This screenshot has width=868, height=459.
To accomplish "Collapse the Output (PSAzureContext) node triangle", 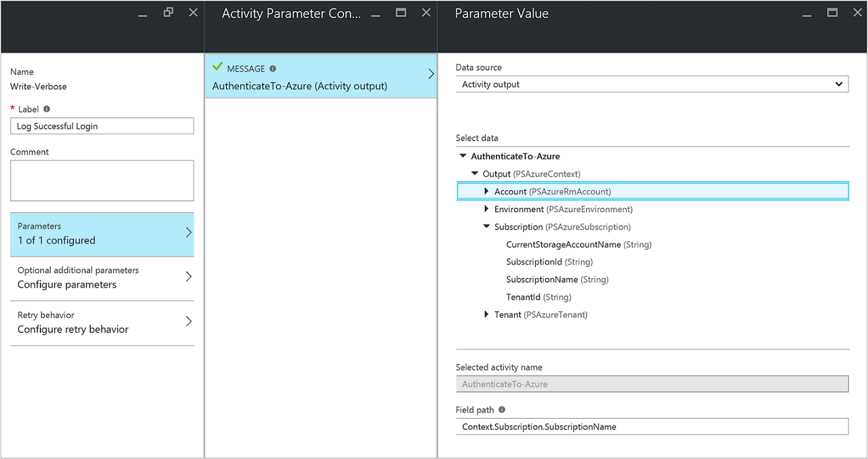I will [475, 174].
